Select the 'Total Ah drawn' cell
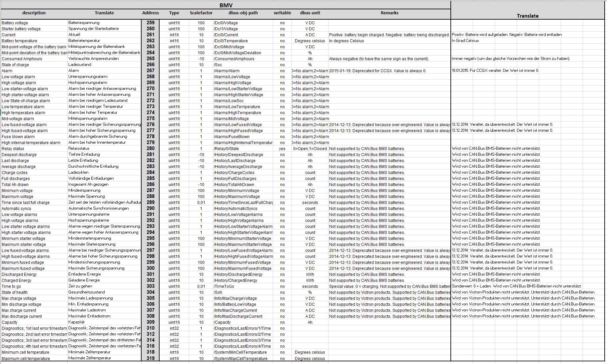This screenshot has height=364, width=607. click(x=34, y=185)
